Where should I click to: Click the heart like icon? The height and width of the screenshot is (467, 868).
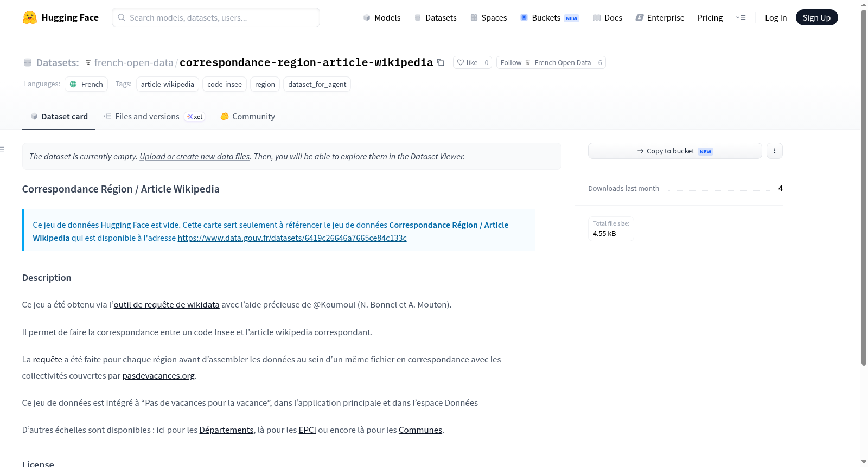461,62
